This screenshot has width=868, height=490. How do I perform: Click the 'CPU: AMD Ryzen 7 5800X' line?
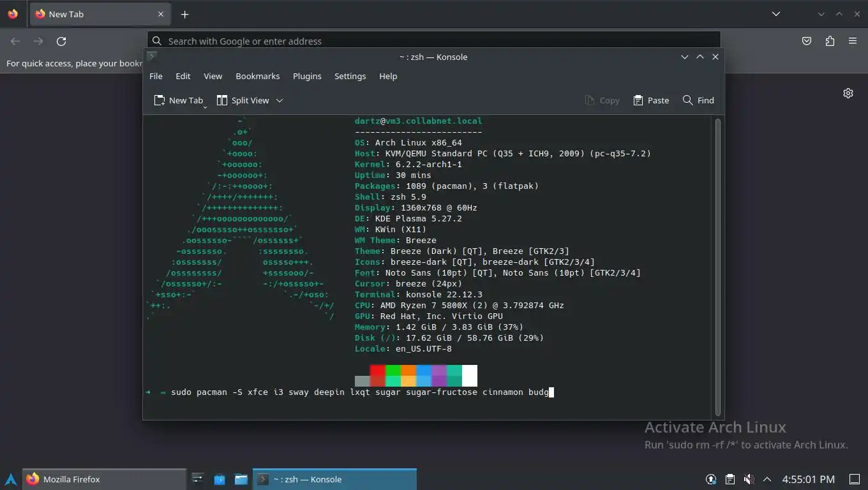pyautogui.click(x=460, y=306)
